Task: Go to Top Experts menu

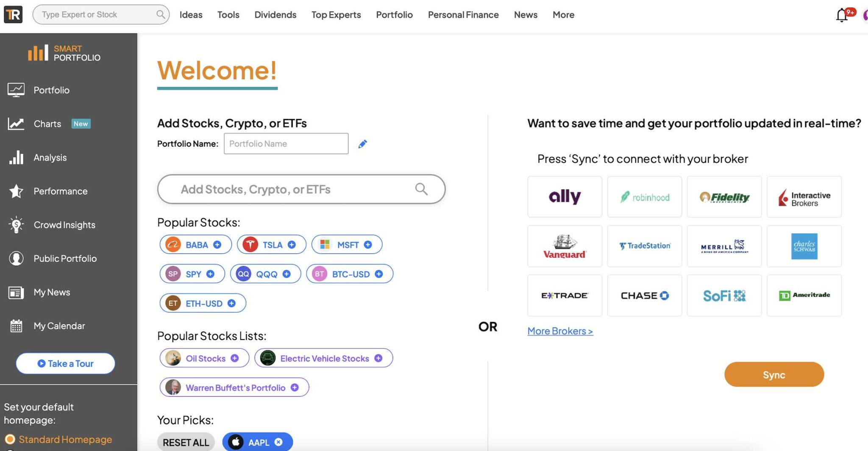Action: click(x=336, y=15)
